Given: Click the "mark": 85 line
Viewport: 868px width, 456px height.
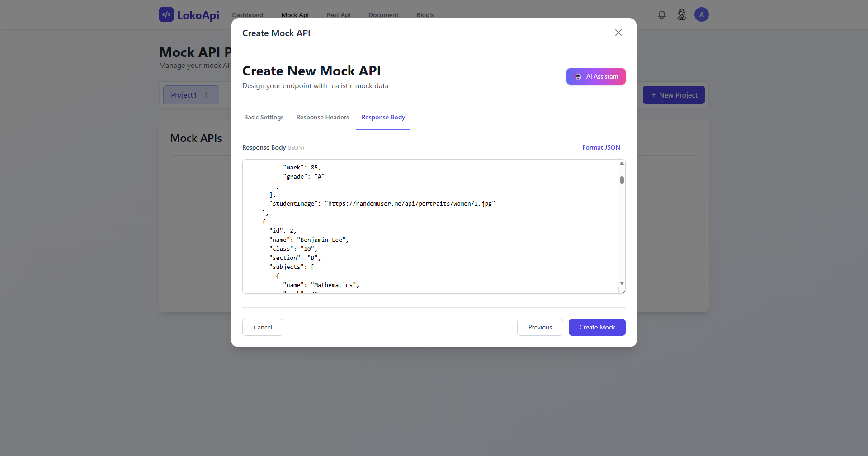Looking at the screenshot, I should coord(302,168).
